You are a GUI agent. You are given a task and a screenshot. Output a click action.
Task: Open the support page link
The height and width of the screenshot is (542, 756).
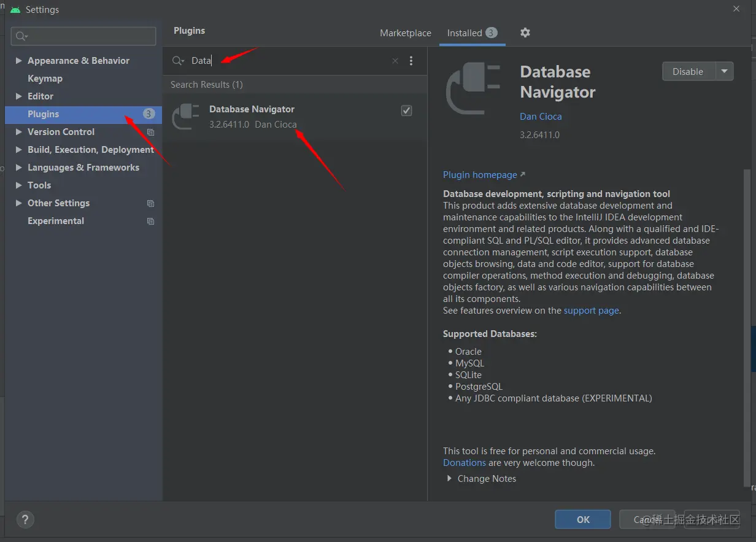592,311
